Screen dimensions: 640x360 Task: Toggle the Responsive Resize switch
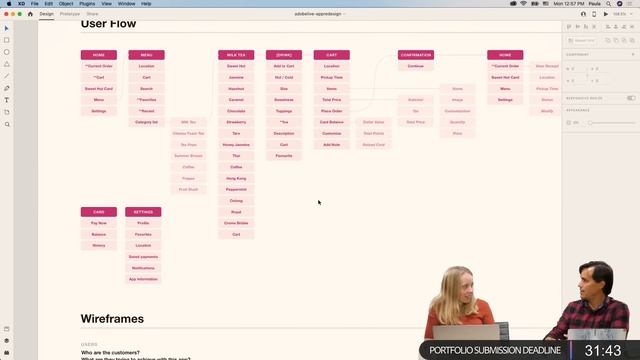[x=631, y=98]
